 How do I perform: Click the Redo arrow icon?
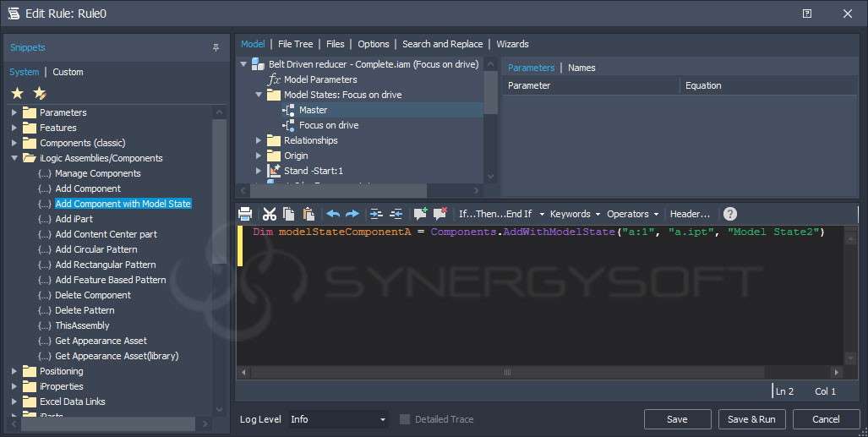coord(352,214)
